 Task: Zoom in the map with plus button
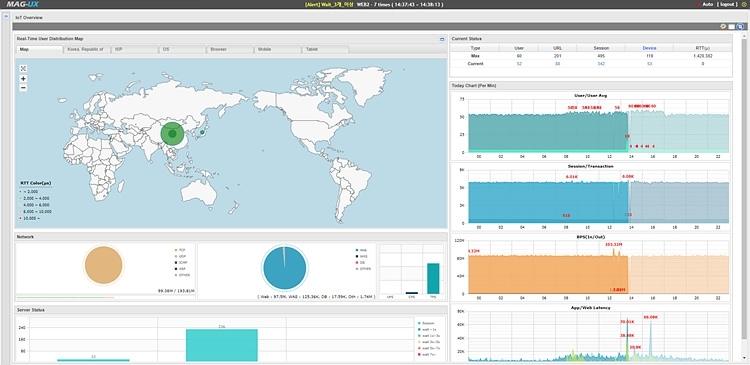point(23,78)
